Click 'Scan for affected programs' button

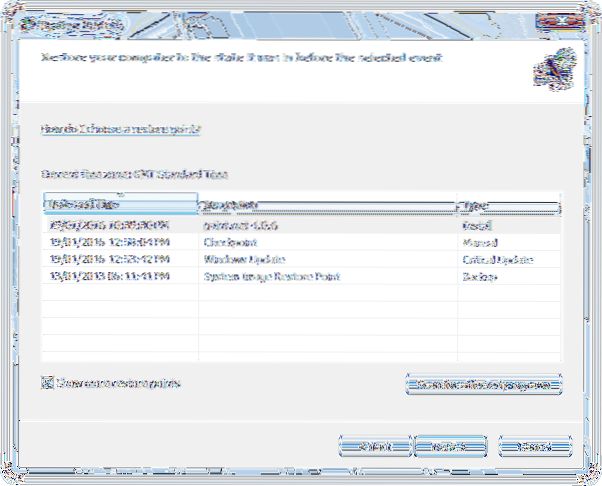pyautogui.click(x=484, y=384)
